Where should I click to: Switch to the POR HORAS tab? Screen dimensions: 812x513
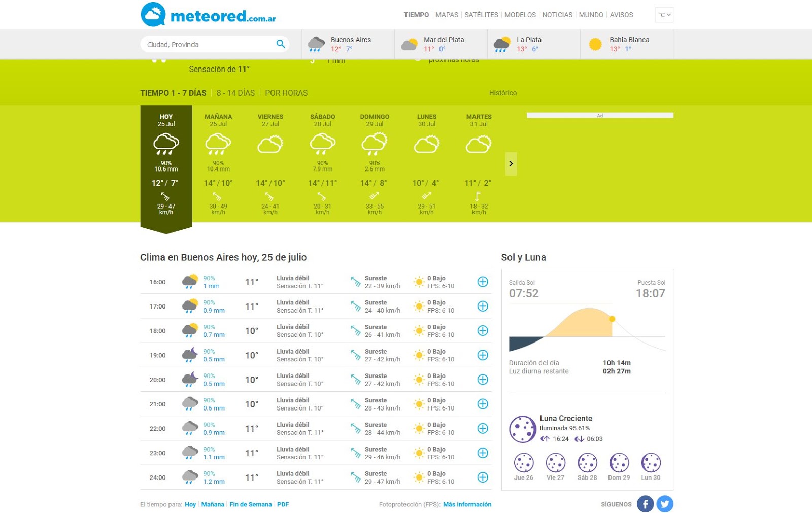click(x=286, y=93)
